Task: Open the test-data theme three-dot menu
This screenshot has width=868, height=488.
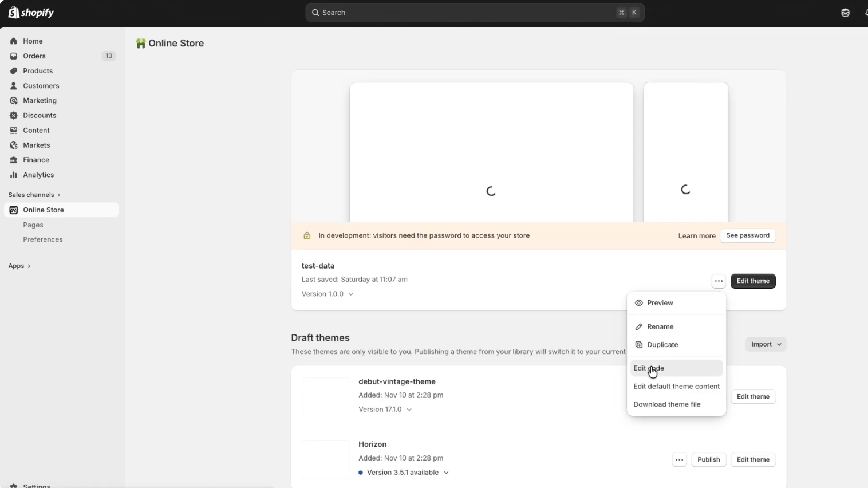Action: (x=719, y=281)
